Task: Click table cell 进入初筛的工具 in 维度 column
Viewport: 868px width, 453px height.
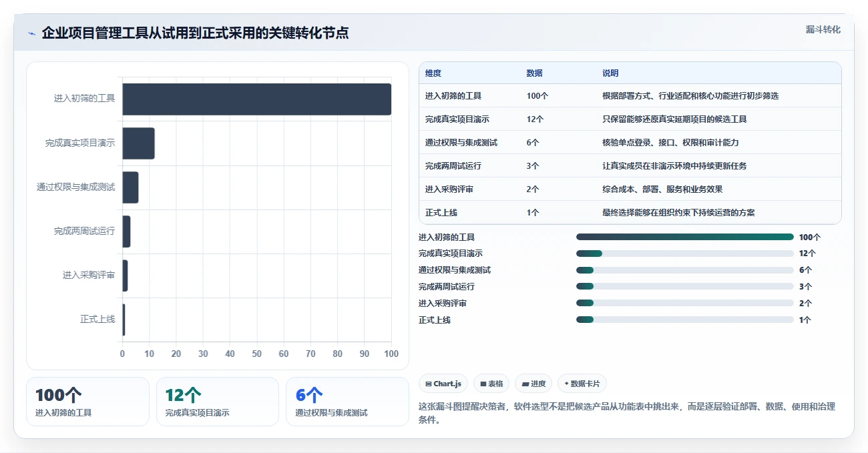Action: coord(453,96)
